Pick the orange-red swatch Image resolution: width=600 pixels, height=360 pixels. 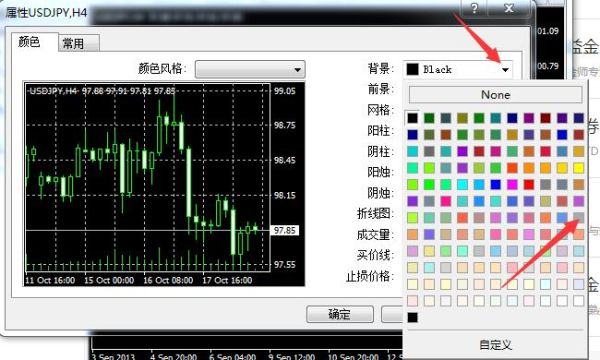[x=512, y=168]
